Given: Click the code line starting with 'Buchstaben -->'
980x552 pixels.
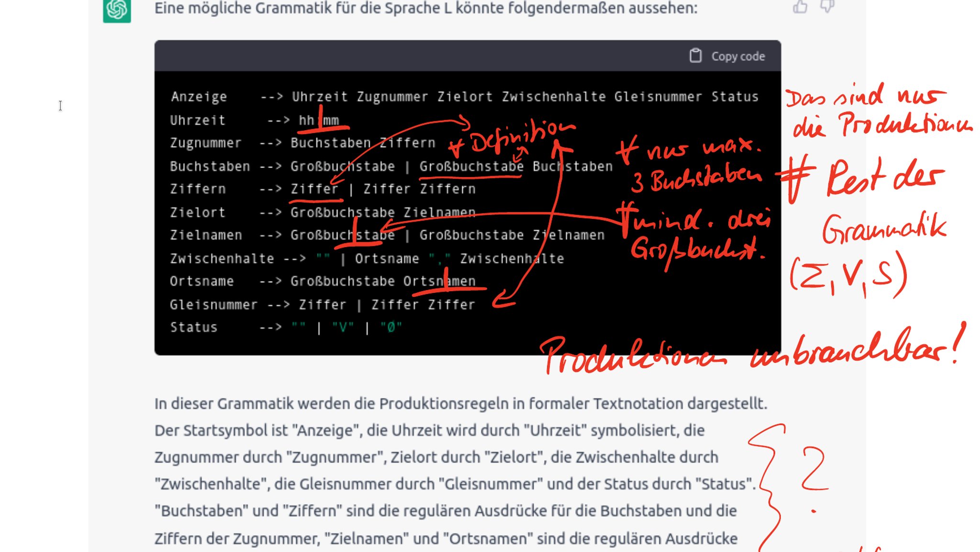Looking at the screenshot, I should (391, 166).
